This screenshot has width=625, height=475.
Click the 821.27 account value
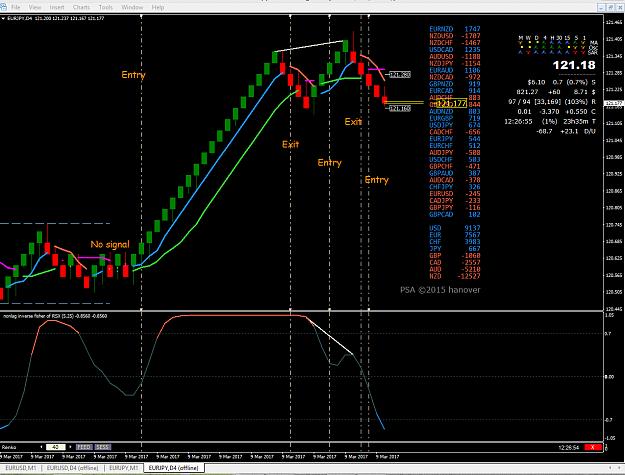point(527,92)
